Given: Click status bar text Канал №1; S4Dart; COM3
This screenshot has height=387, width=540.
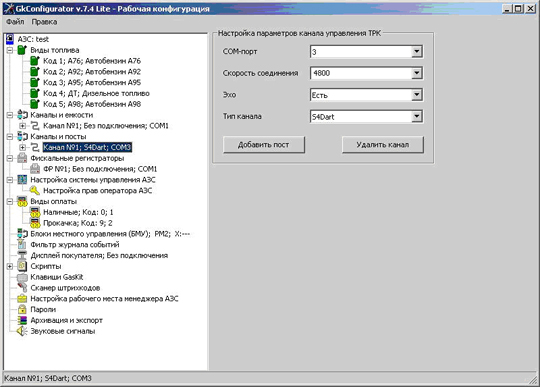Looking at the screenshot, I should 48,378.
